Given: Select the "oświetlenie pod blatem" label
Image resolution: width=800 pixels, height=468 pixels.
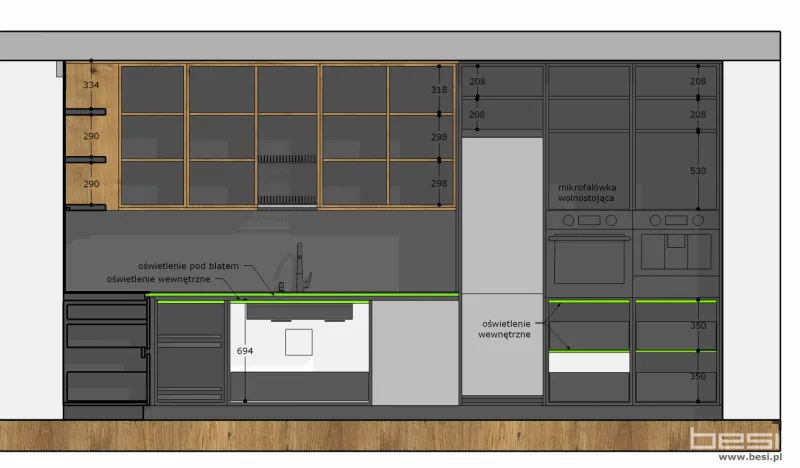Looking at the screenshot, I should point(188,266).
